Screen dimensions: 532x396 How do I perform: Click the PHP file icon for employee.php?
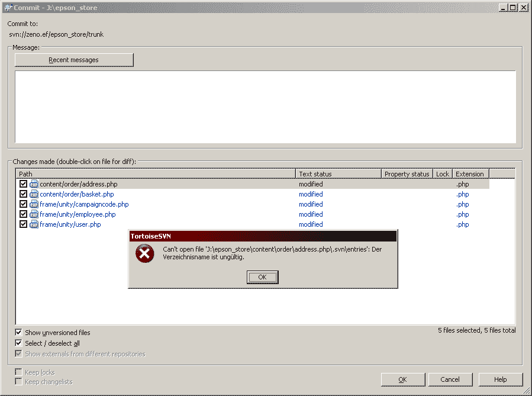click(x=34, y=214)
